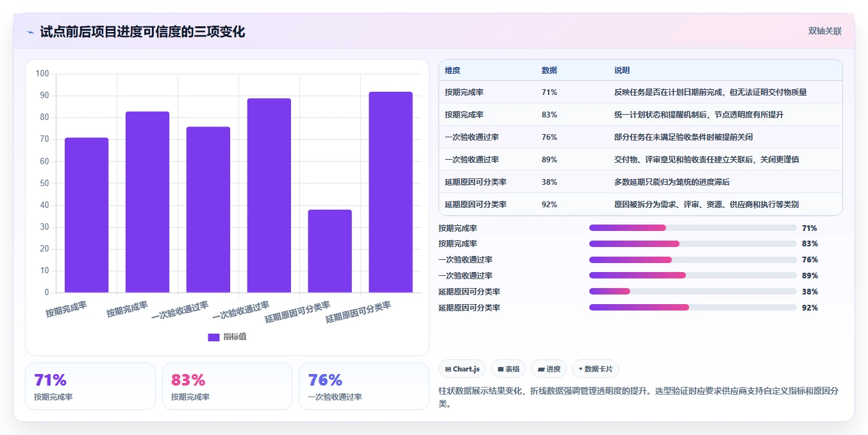Click the footer note starting 柱状数据展示结果变化
The width and height of the screenshot is (868, 435).
tap(639, 397)
